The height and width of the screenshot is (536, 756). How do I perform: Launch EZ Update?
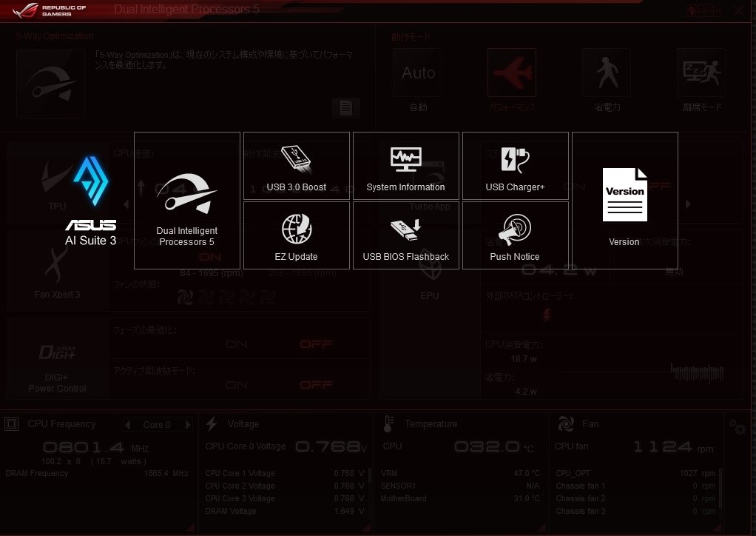tap(297, 235)
